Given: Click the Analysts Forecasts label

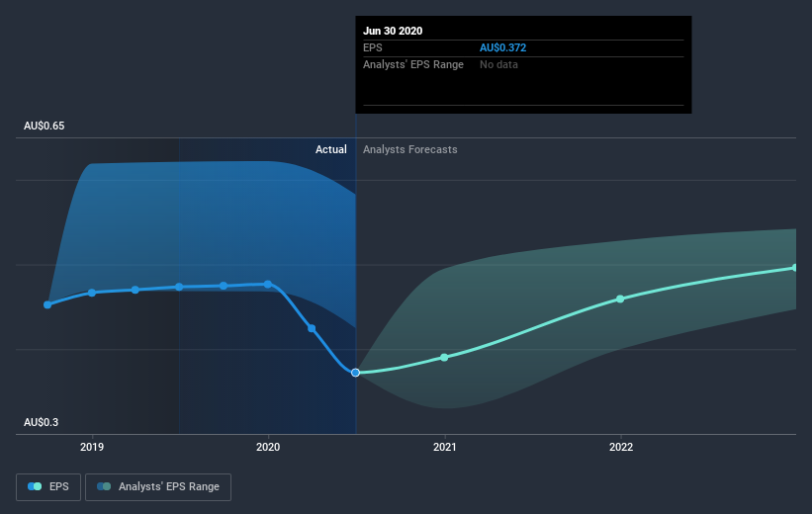Looking at the screenshot, I should click(x=410, y=149).
